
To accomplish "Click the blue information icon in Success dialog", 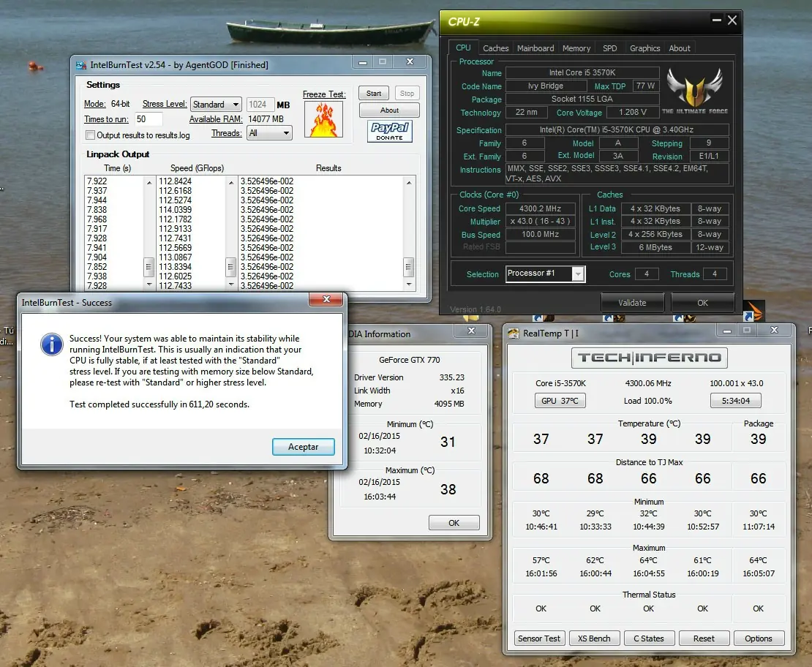I will (x=52, y=344).
